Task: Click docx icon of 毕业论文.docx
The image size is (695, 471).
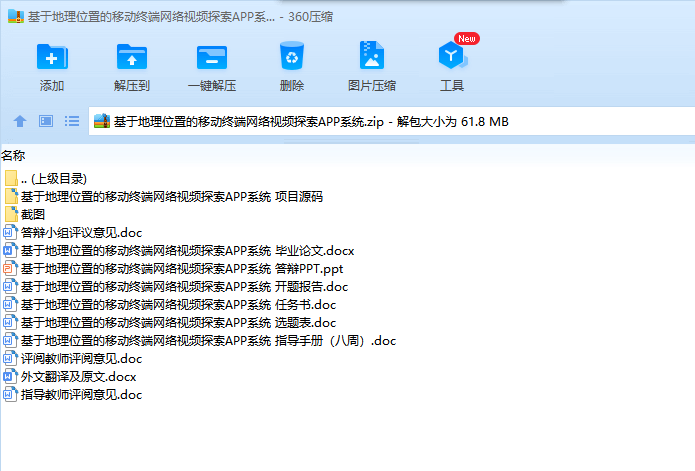Action: [10, 250]
